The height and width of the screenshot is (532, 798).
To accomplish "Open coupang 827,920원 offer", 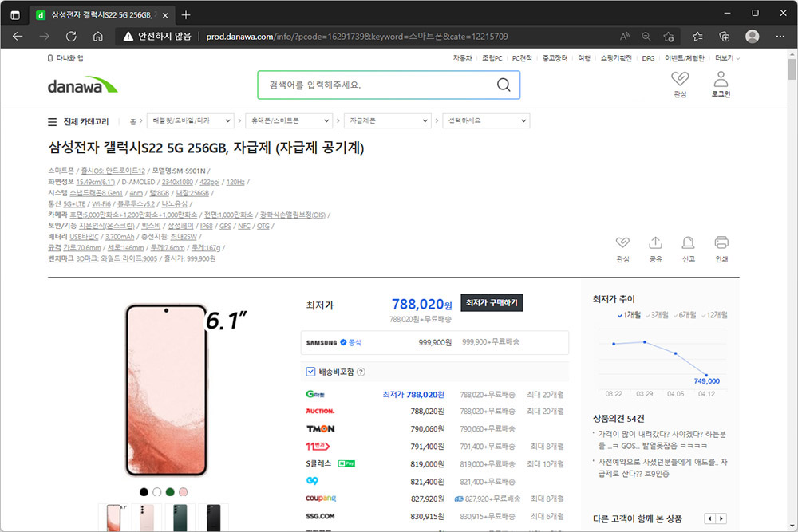I will [435, 499].
